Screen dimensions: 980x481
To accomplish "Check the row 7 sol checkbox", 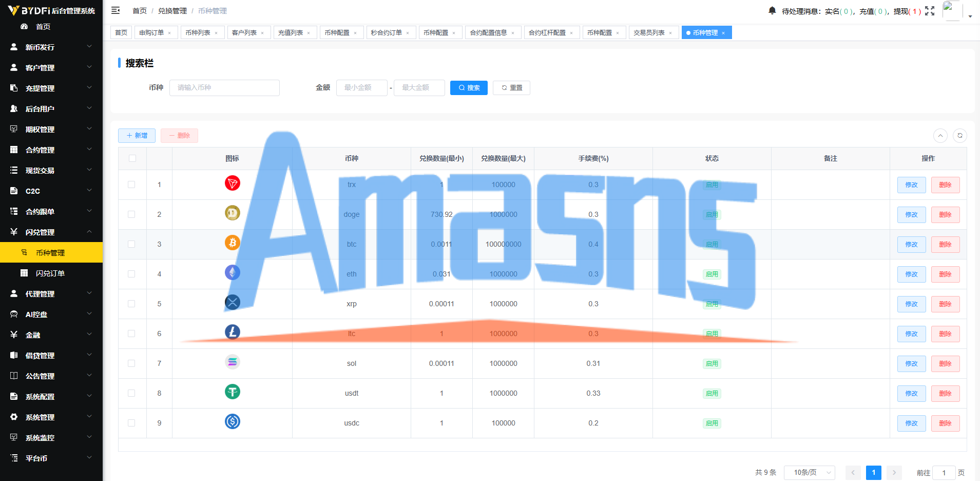I will tap(131, 363).
